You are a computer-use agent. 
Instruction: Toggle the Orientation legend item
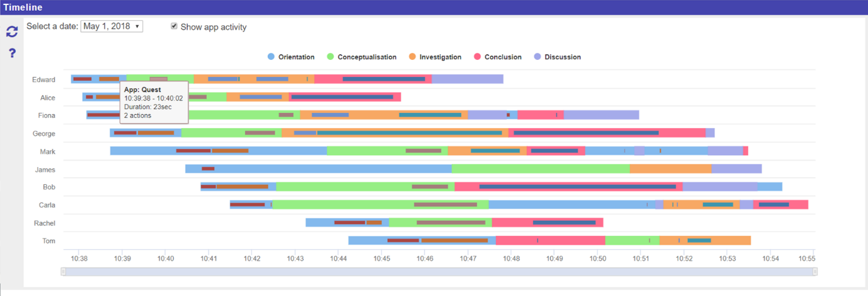(x=291, y=57)
